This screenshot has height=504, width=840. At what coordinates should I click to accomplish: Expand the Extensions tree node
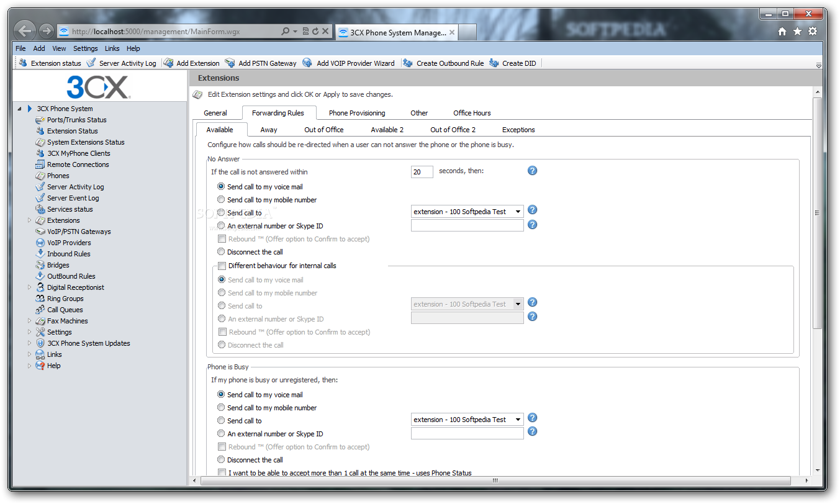[29, 220]
